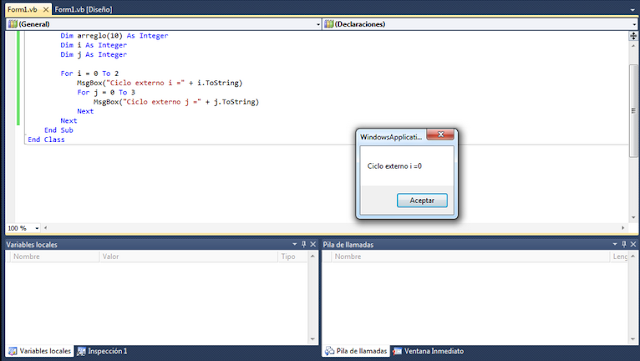Pin the Pila de llamadas panel

[x=624, y=244]
